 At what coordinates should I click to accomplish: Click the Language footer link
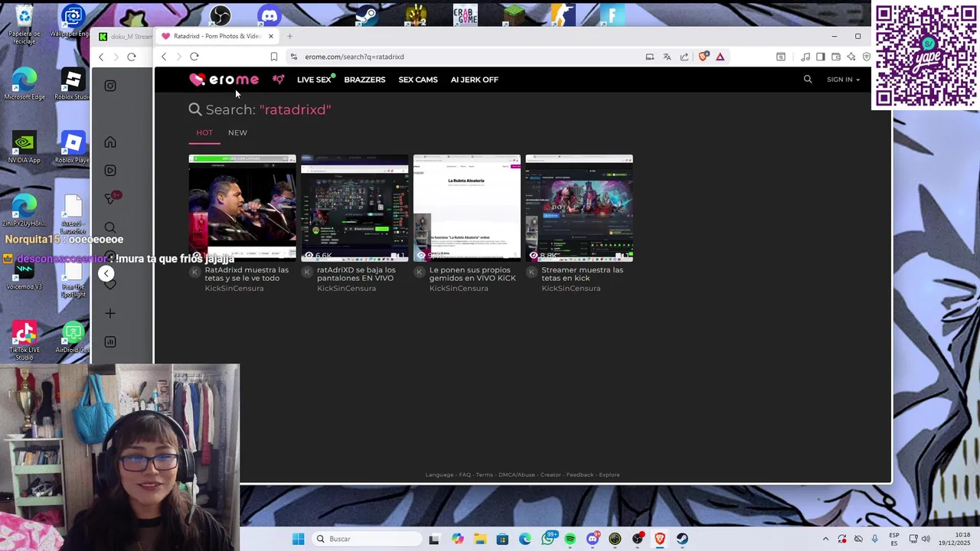click(x=439, y=474)
